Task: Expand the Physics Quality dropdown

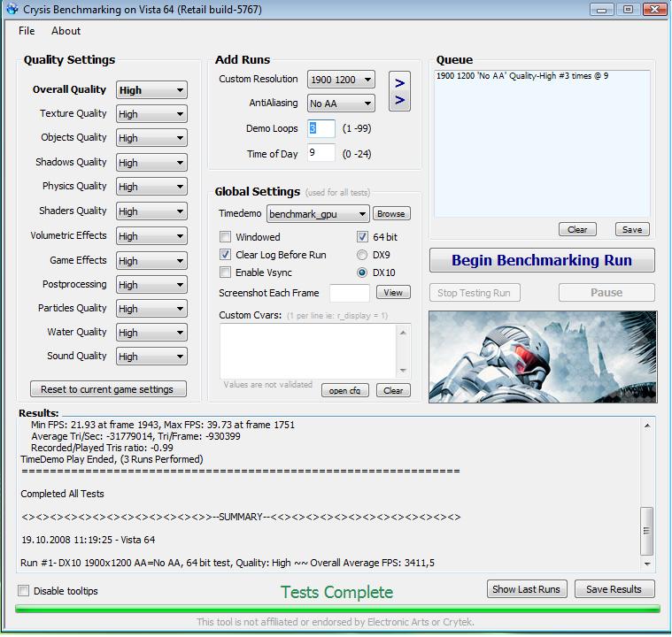Action: [x=151, y=187]
